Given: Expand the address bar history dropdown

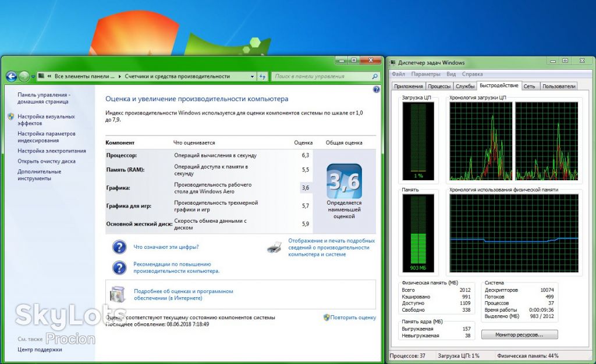Looking at the screenshot, I should pyautogui.click(x=252, y=76).
